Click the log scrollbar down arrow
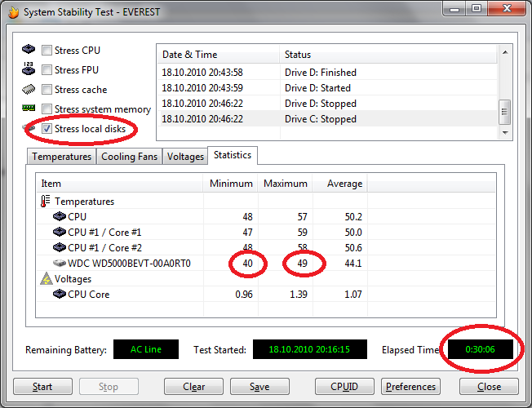This screenshot has height=408, width=532. 505,132
